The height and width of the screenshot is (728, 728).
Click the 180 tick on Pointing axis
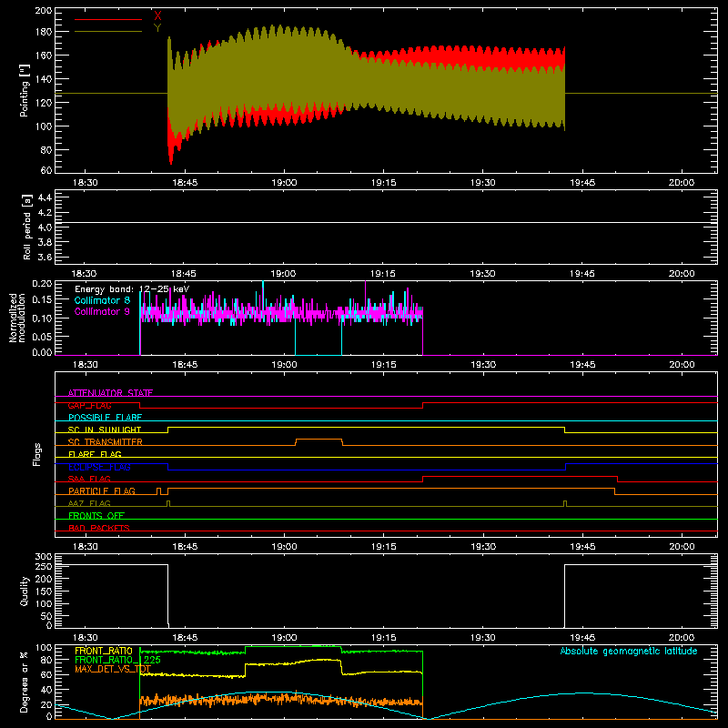coord(43,32)
